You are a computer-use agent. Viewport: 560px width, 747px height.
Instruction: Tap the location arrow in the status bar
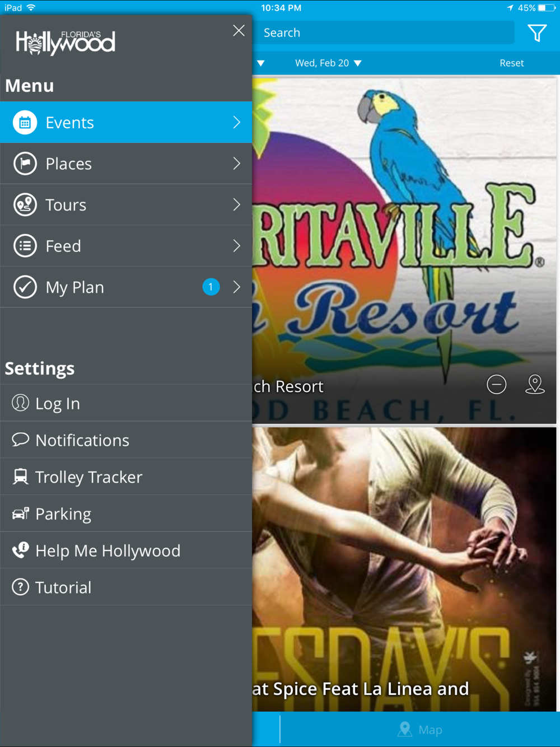pyautogui.click(x=510, y=8)
